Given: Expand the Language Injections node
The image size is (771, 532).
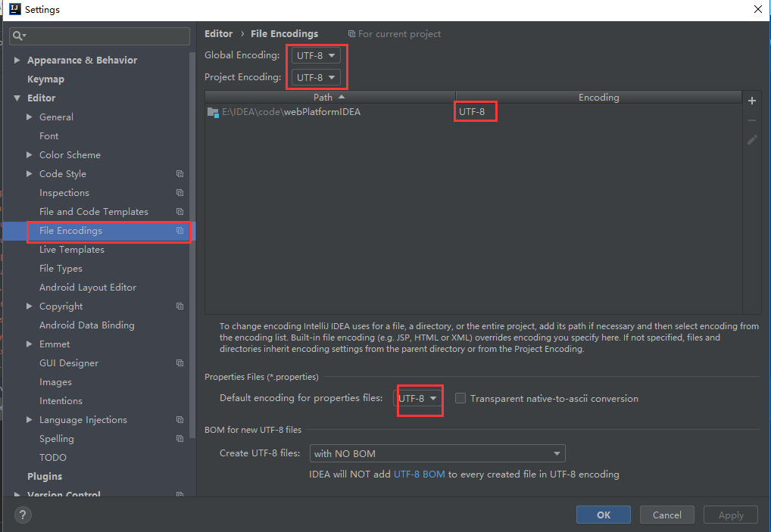Looking at the screenshot, I should (29, 419).
